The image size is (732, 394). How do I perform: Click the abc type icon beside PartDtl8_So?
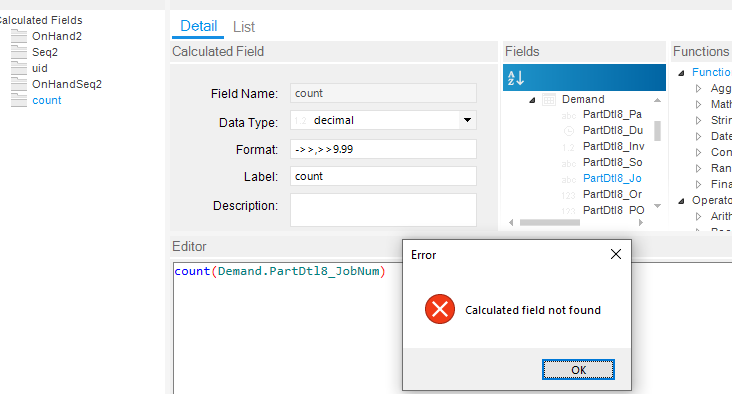point(569,163)
